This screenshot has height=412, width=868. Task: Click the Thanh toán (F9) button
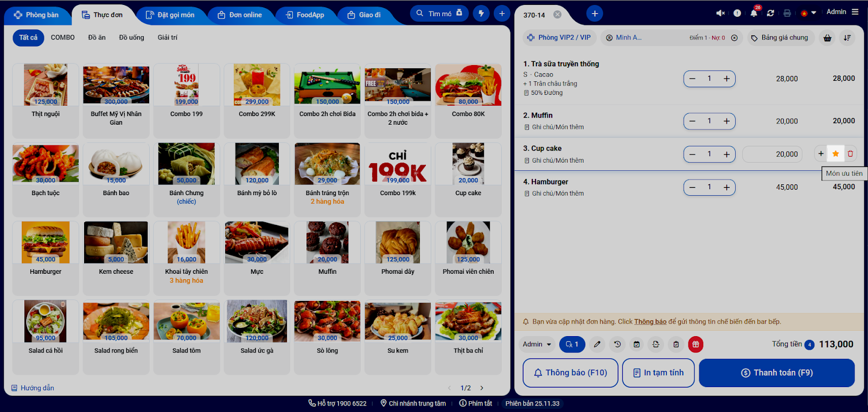coord(777,373)
